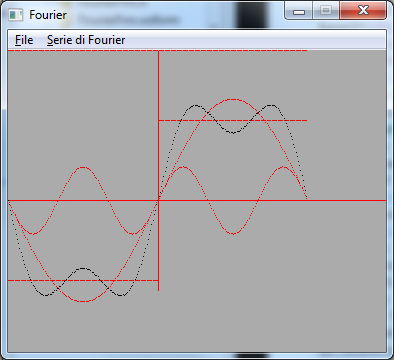
Task: Maximize the Fourier window
Action: (x=326, y=11)
